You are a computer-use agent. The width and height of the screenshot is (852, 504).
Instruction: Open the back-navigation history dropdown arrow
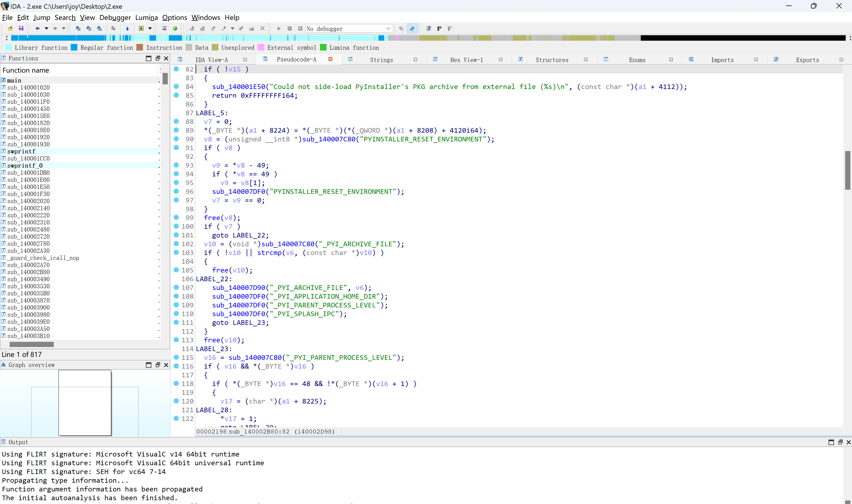click(46, 28)
